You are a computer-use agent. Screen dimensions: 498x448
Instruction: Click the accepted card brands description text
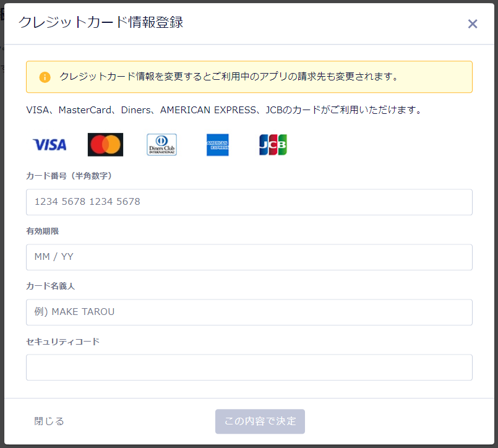pos(224,110)
